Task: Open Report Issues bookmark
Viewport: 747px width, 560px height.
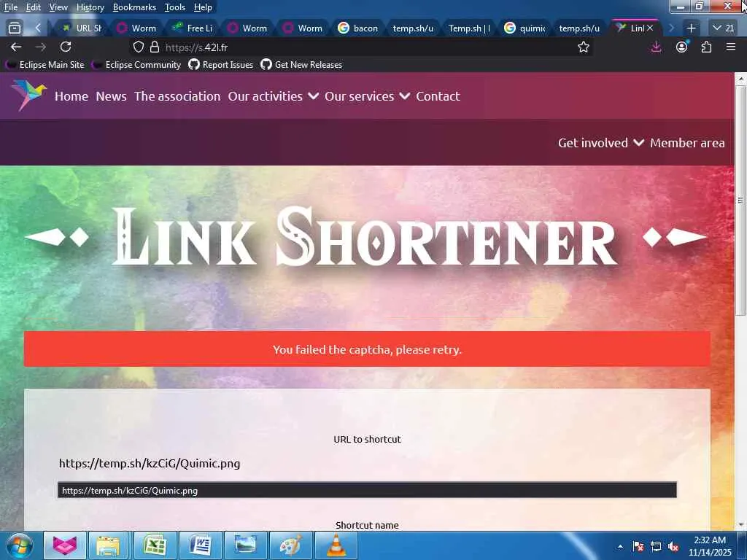Action: click(x=221, y=65)
